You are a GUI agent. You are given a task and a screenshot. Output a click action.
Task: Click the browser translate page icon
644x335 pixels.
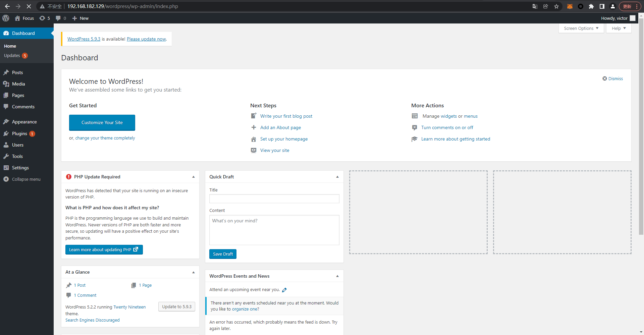tap(535, 6)
